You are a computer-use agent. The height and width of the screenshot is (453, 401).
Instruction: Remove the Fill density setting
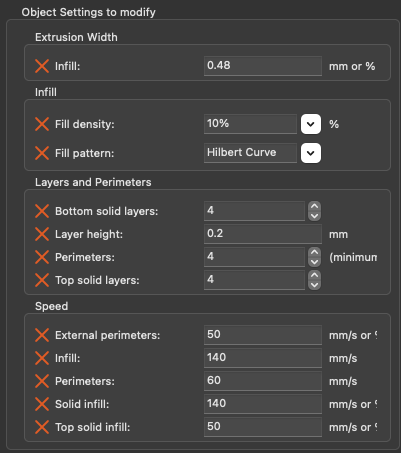pos(42,124)
